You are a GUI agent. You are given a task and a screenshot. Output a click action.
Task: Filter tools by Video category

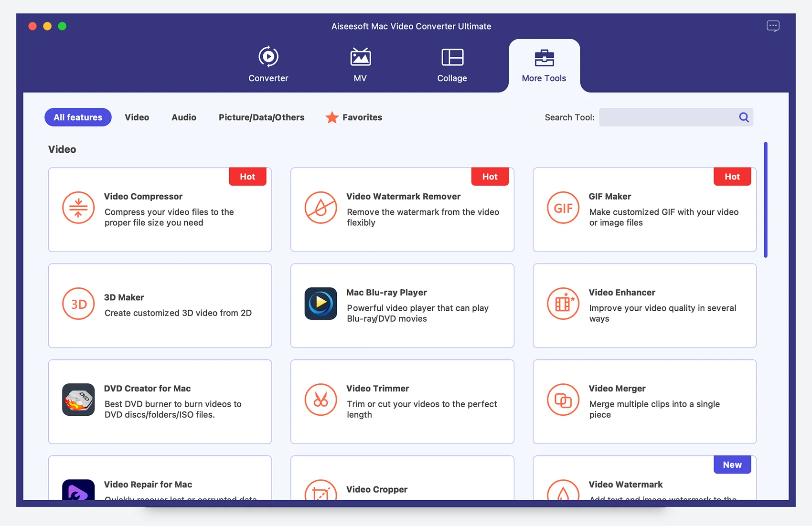[x=137, y=117]
